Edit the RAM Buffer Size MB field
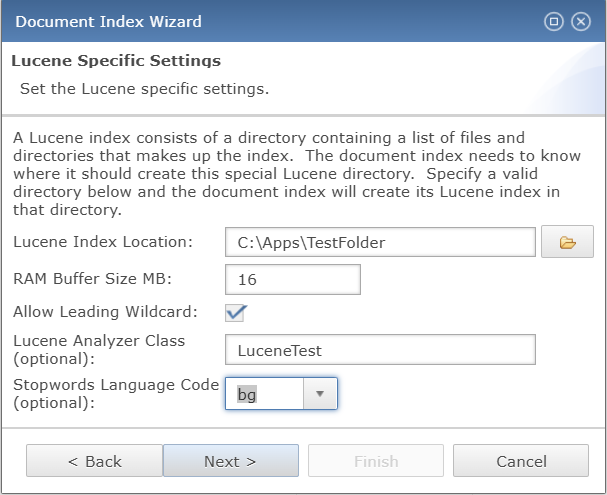This screenshot has height=495, width=607. click(293, 279)
